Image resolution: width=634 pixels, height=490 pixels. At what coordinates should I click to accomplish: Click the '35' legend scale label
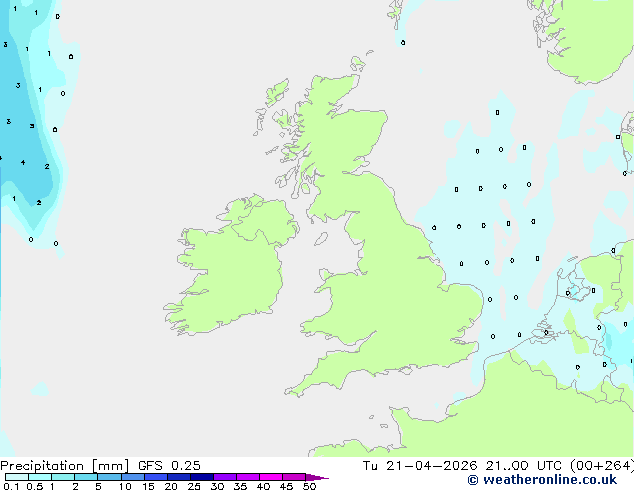point(240,486)
